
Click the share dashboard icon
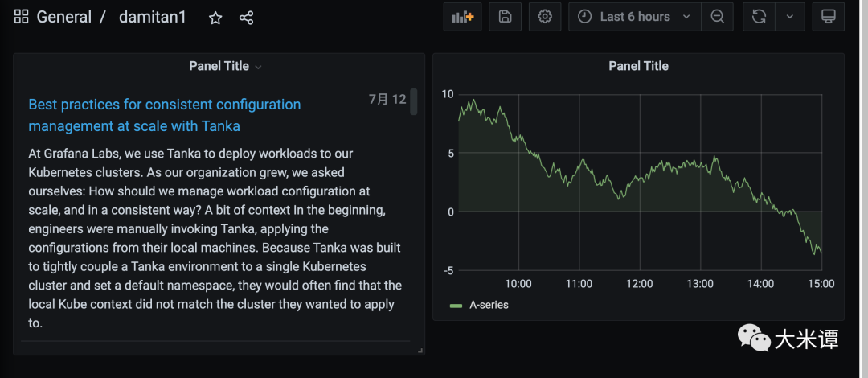pyautogui.click(x=247, y=18)
